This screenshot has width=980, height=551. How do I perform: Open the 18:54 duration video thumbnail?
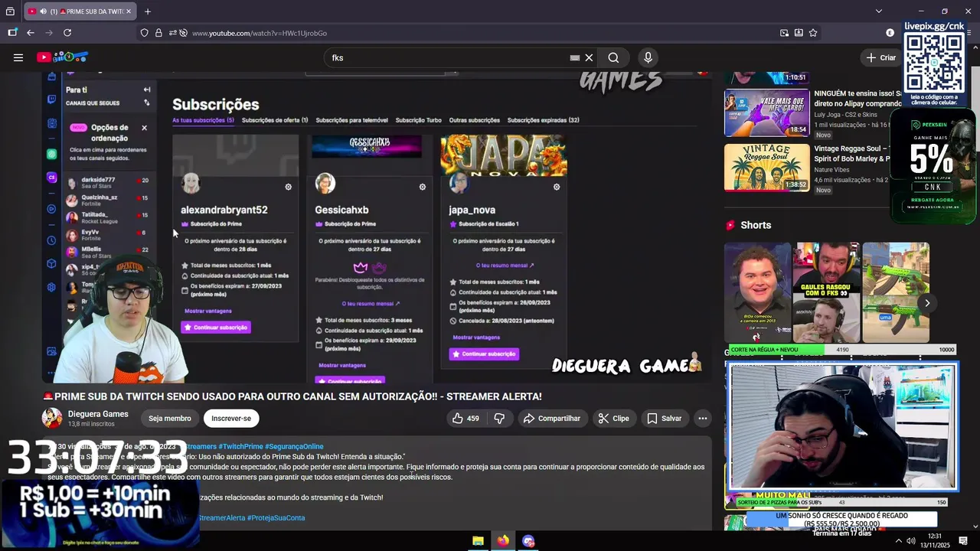[767, 113]
